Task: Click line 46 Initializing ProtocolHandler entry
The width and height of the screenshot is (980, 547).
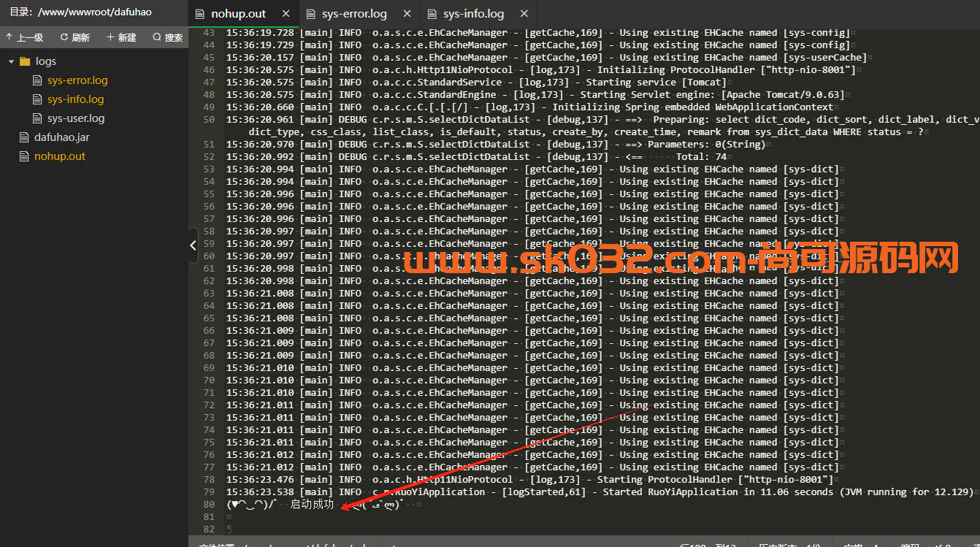Action: point(541,70)
